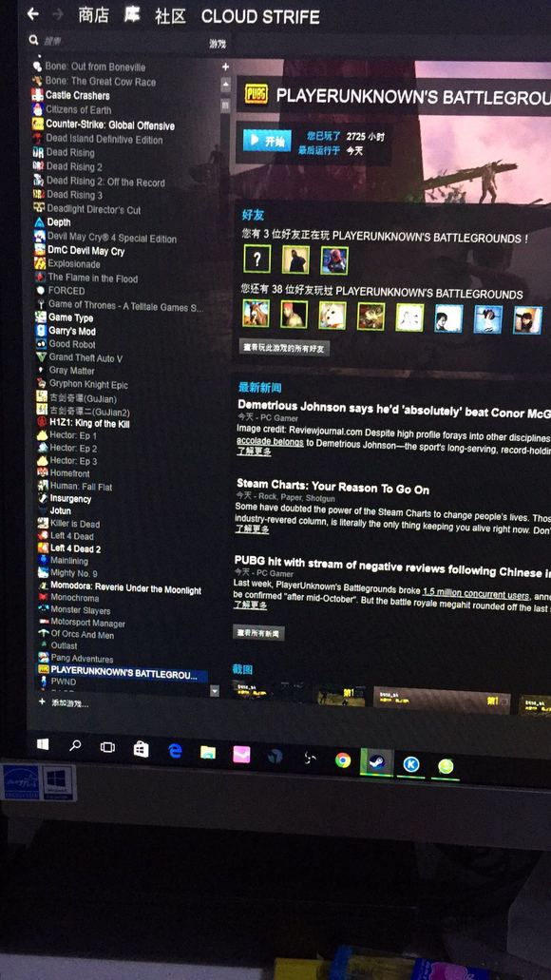Click the PUBG game logo icon
The width and height of the screenshot is (551, 980).
256,95
